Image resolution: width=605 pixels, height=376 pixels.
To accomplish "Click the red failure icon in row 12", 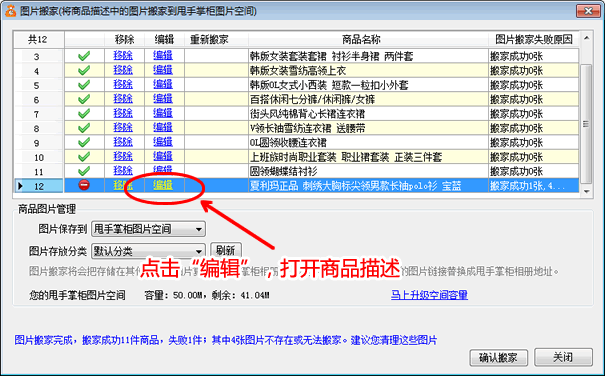I will (84, 185).
